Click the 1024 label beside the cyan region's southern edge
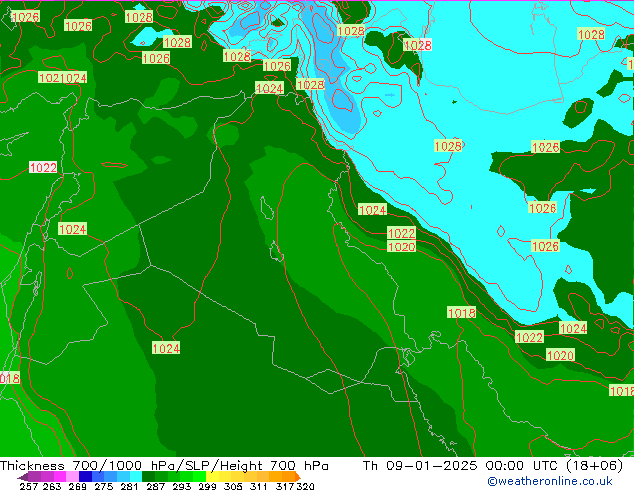 pyautogui.click(x=573, y=328)
